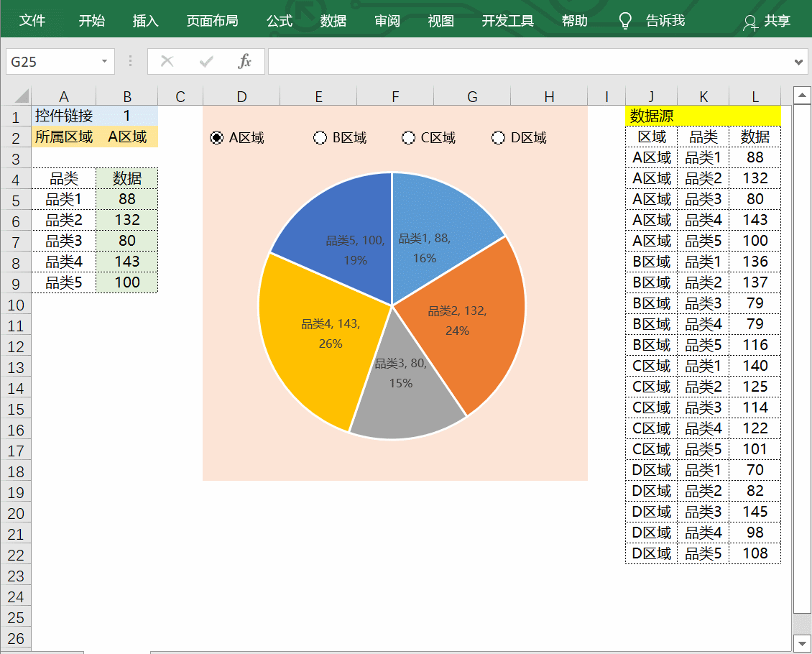The image size is (812, 654).
Task: Click the Select All corner triangle
Action: (22, 96)
